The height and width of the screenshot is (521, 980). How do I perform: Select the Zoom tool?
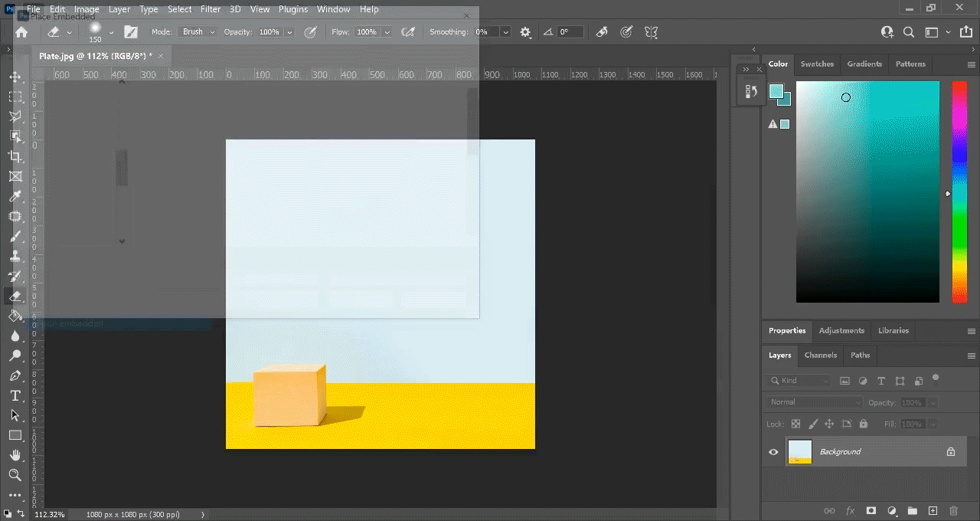click(15, 475)
